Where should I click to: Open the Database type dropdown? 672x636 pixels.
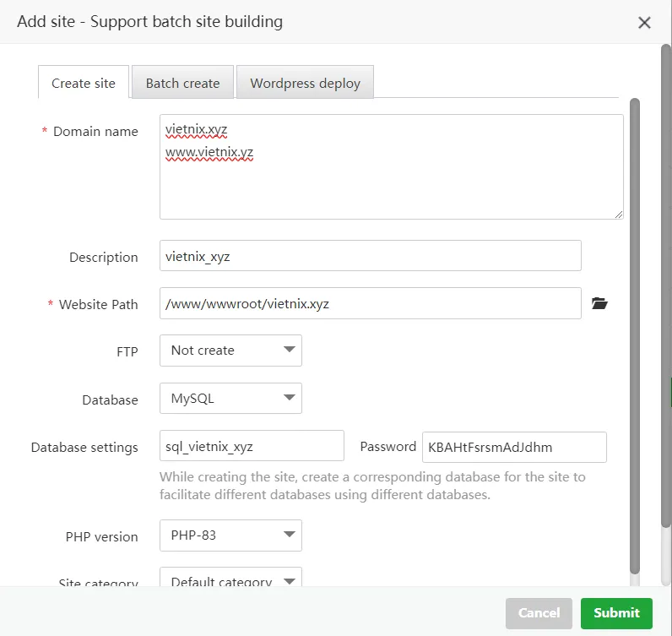tap(230, 399)
